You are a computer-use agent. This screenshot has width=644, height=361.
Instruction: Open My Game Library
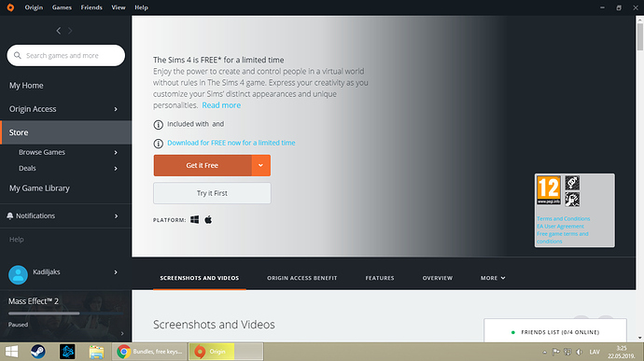[x=39, y=188]
